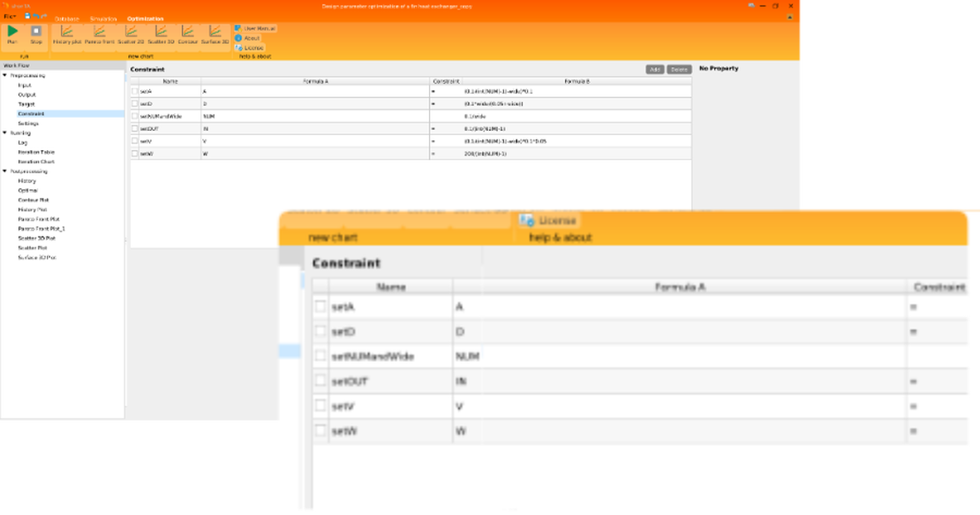Check the setA constraint checkbox
980x515 pixels.
[134, 91]
